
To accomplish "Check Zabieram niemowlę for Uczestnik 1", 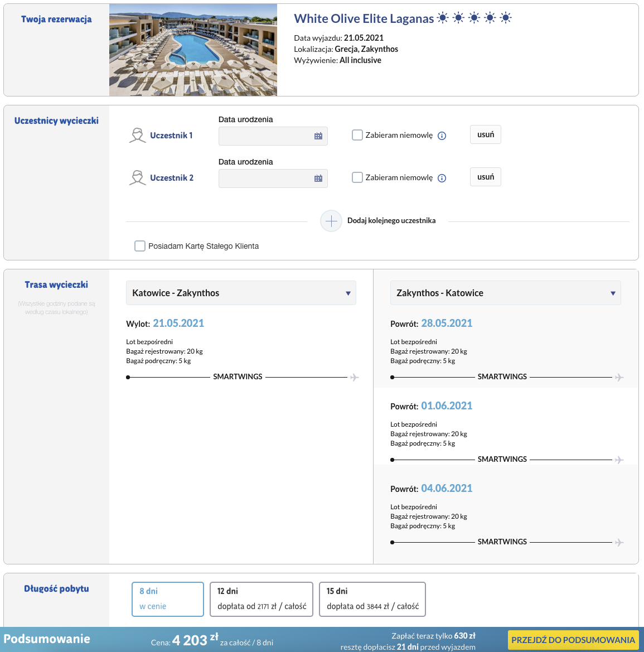I will pyautogui.click(x=357, y=135).
